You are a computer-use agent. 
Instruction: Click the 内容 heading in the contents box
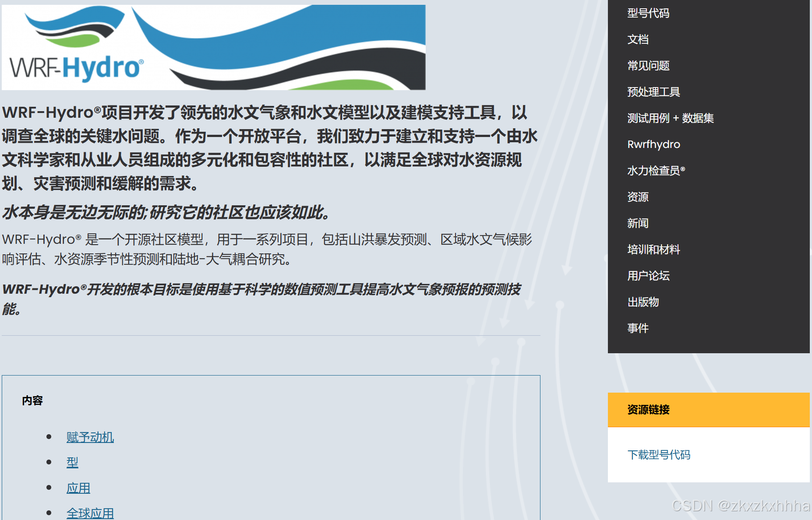point(32,401)
